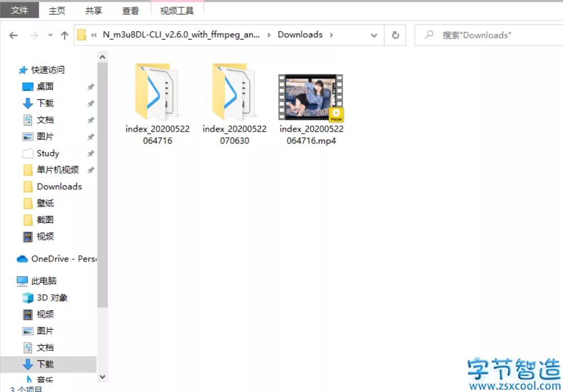Refresh the current folder view
The height and width of the screenshot is (392, 563).
coord(395,35)
